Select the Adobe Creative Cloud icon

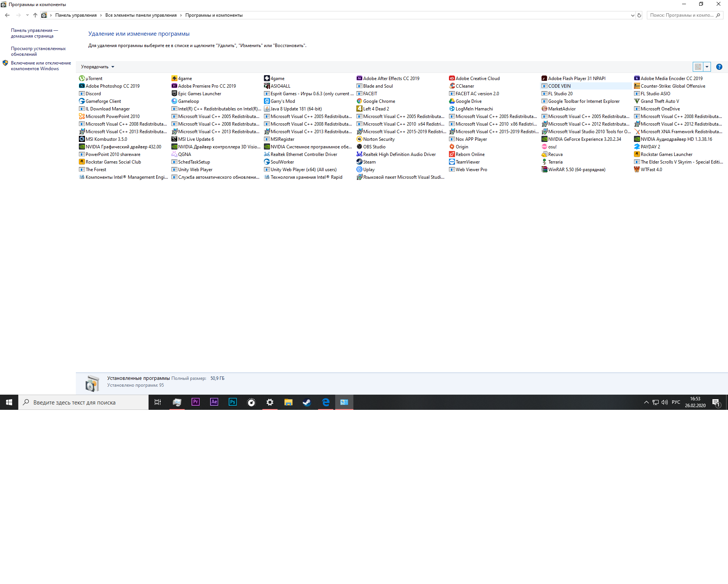452,79
